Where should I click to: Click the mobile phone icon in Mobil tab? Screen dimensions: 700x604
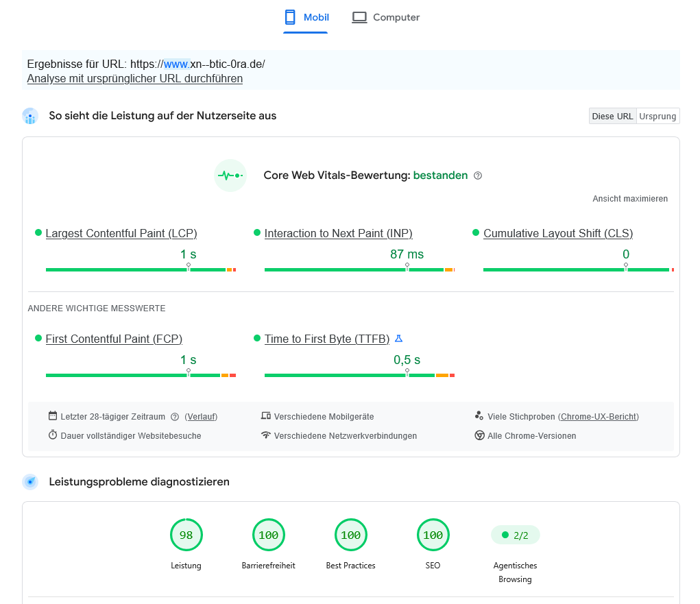pos(290,17)
